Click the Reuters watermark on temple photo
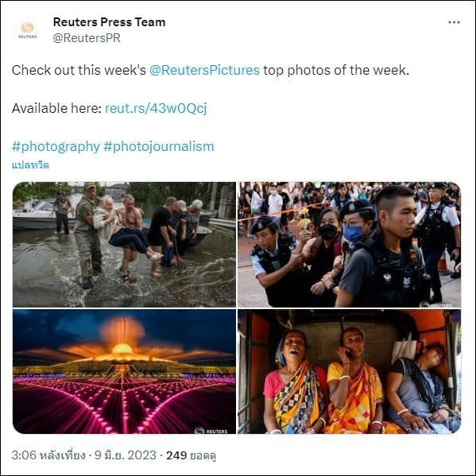Image resolution: width=476 pixels, height=476 pixels. pyautogui.click(x=211, y=431)
